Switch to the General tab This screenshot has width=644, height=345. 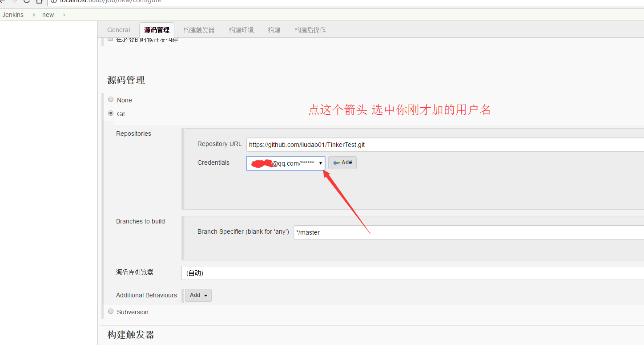[119, 30]
